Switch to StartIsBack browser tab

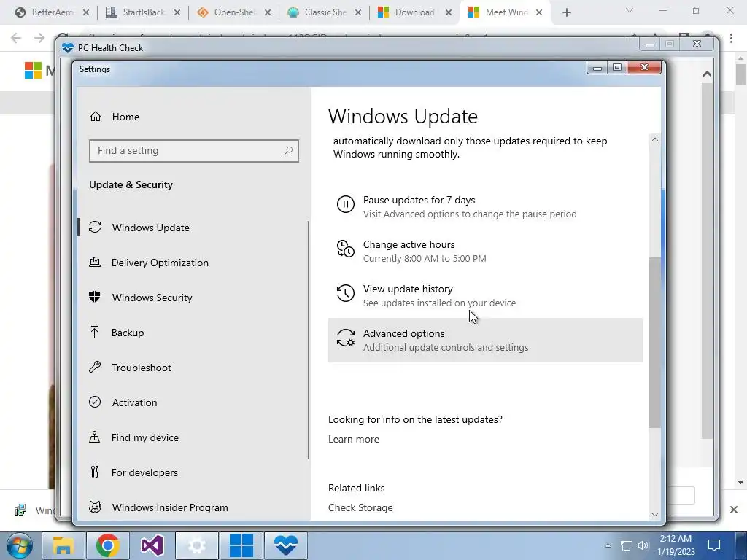coord(144,12)
